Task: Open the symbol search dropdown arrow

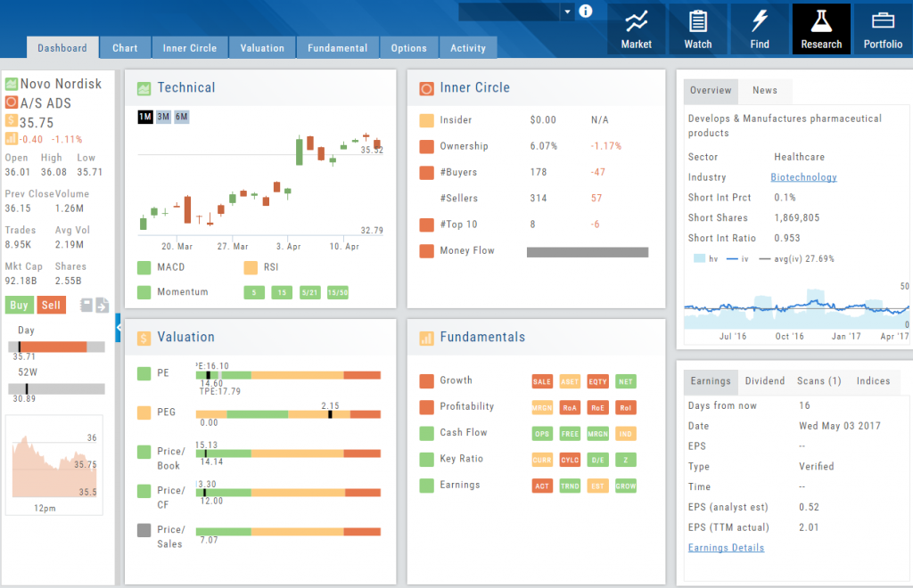Action: click(x=567, y=12)
